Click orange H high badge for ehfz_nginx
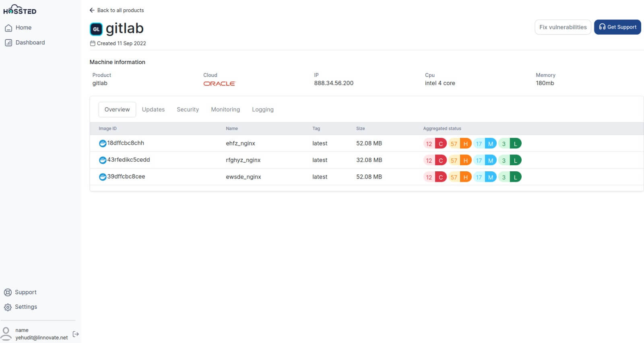The height and width of the screenshot is (343, 644). click(x=466, y=143)
